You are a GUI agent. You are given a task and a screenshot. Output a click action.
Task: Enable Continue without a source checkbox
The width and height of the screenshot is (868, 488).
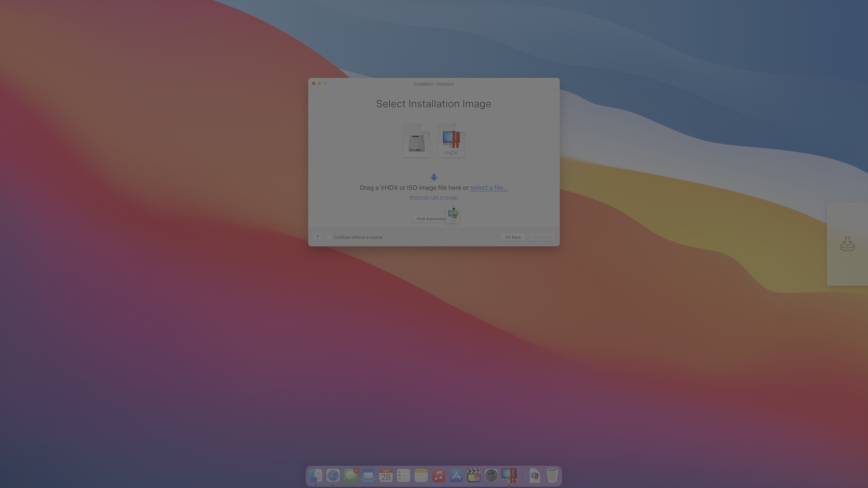330,237
